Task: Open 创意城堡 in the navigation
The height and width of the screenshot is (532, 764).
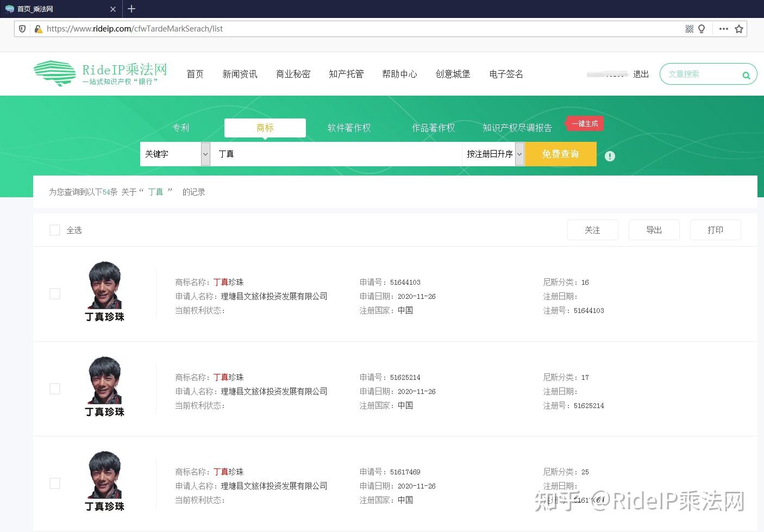Action: point(453,74)
